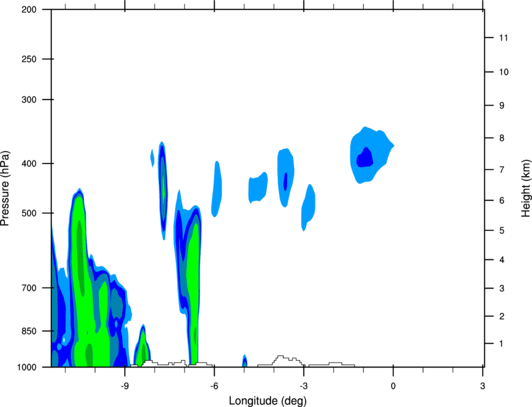Select the 8 km height tick label
This screenshot has height=407, width=532.
point(502,138)
